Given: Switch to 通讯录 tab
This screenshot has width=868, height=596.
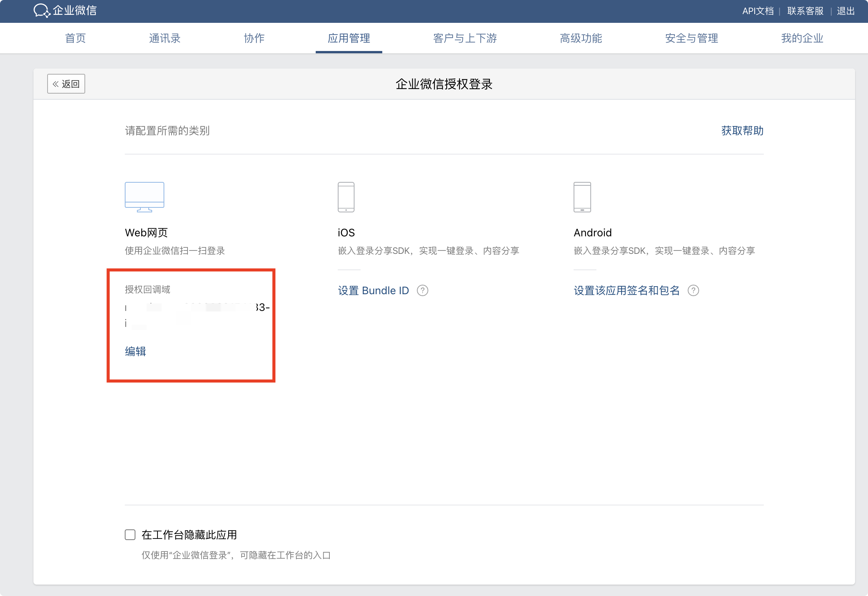Looking at the screenshot, I should tap(165, 38).
